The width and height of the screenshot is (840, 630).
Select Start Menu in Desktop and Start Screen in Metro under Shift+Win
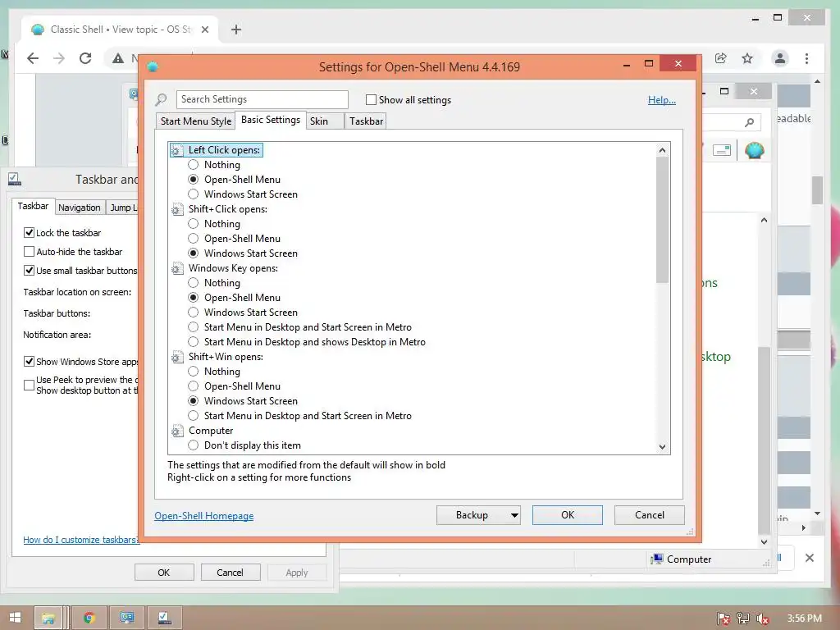coord(194,416)
